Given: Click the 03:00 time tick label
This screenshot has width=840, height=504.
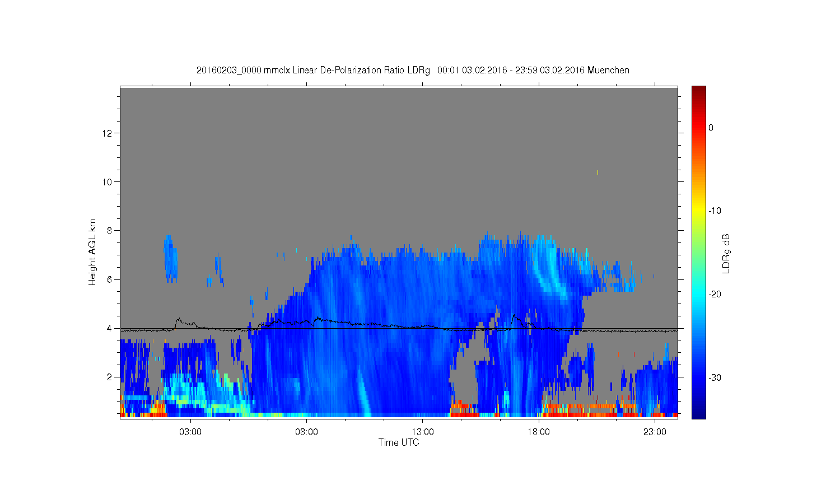Looking at the screenshot, I should point(190,432).
